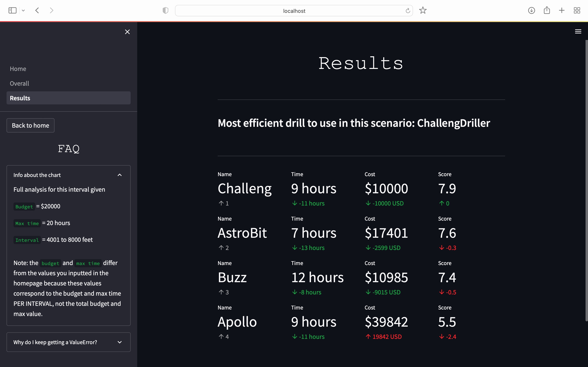Image resolution: width=588 pixels, height=367 pixels.
Task: Select the Results page in the sidebar
Action: [20, 98]
